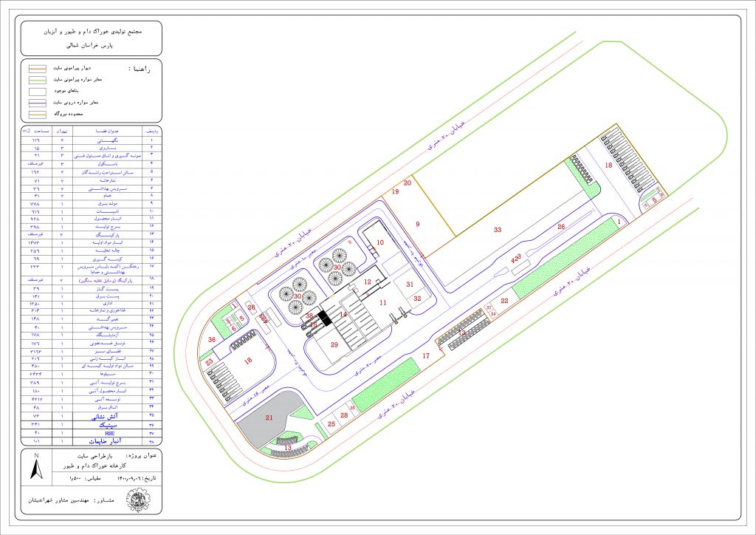Click the green perimeter road legend swatch
This screenshot has width=756, height=535.
(x=38, y=79)
